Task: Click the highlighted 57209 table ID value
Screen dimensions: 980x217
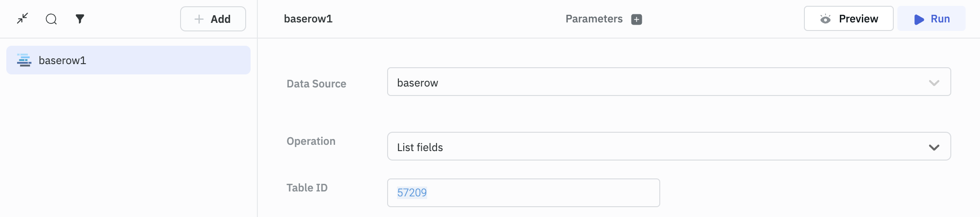Action: [412, 193]
